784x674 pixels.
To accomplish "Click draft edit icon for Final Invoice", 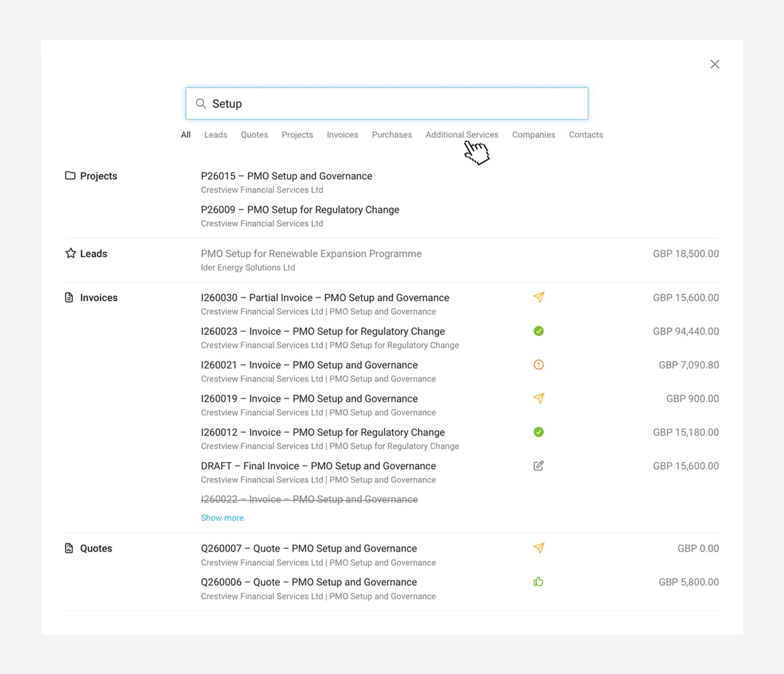I will pos(539,466).
